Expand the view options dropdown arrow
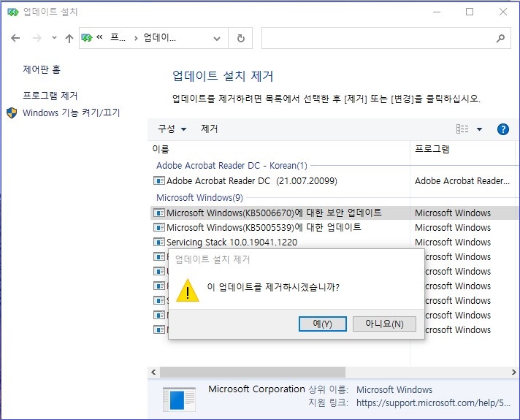 pyautogui.click(x=479, y=129)
